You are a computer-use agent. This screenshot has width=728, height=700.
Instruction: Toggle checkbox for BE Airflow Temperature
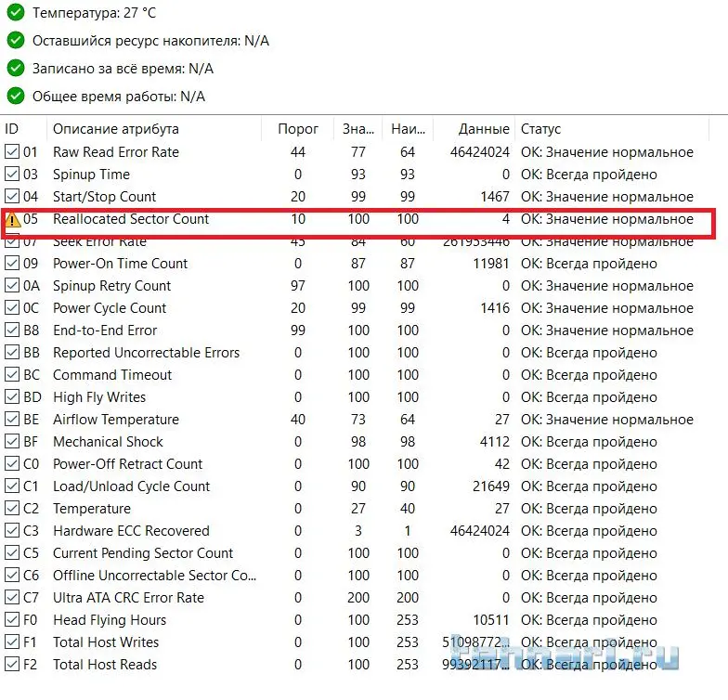[x=11, y=420]
